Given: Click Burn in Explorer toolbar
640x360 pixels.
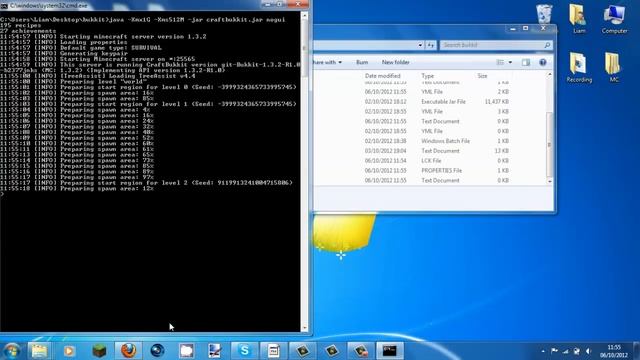Looking at the screenshot, I should 362,62.
